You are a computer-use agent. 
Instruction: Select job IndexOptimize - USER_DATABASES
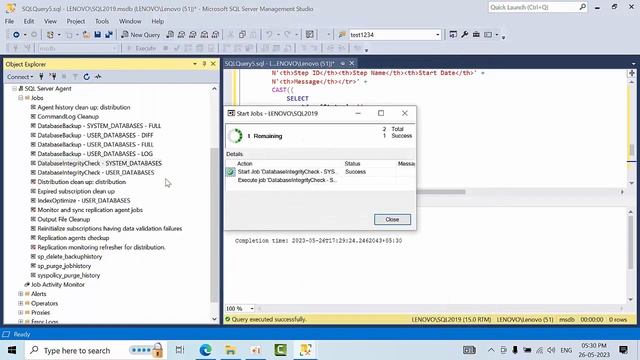coord(84,201)
